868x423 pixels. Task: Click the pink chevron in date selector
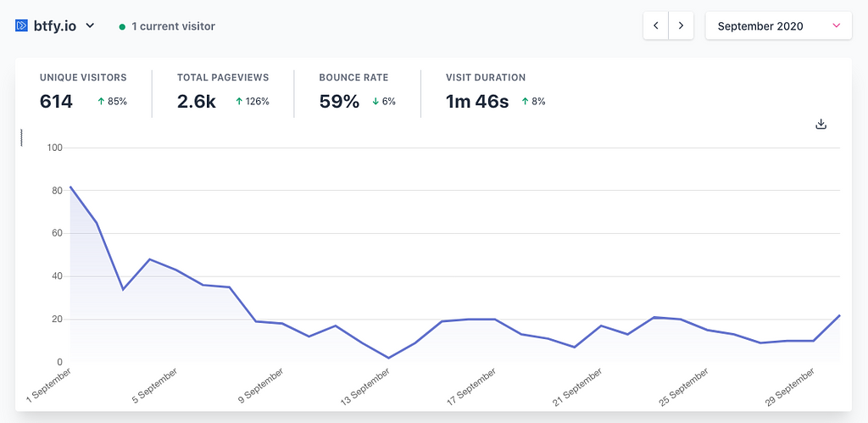click(x=836, y=26)
